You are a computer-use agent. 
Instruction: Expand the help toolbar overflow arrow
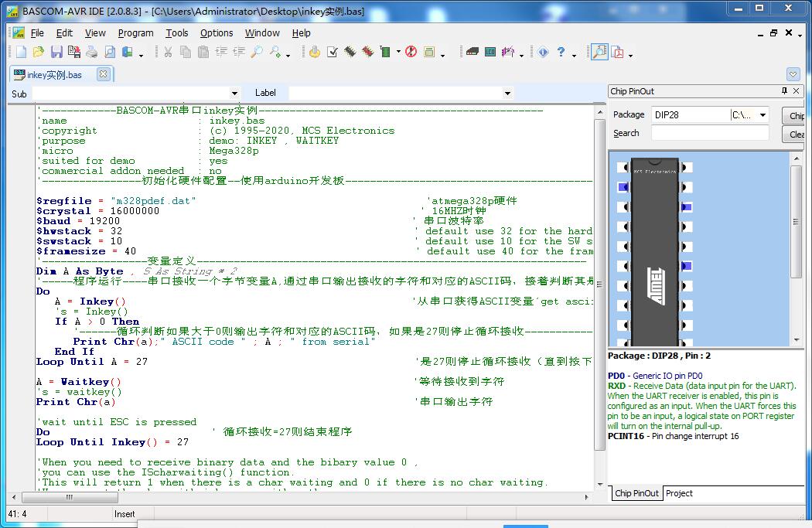click(x=575, y=54)
